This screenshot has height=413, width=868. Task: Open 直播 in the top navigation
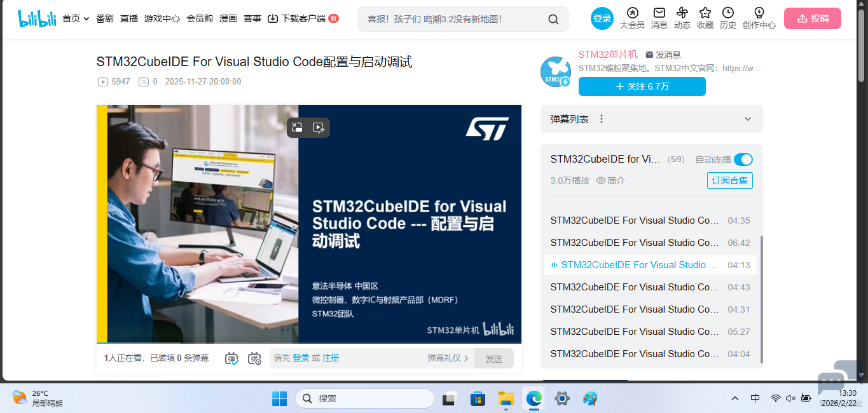[129, 19]
